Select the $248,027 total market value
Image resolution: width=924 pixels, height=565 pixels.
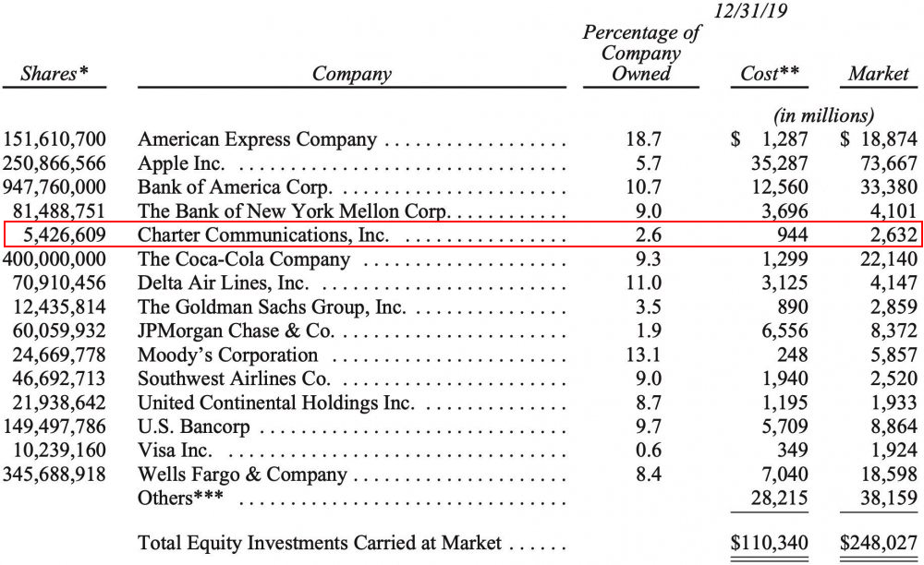[877, 543]
